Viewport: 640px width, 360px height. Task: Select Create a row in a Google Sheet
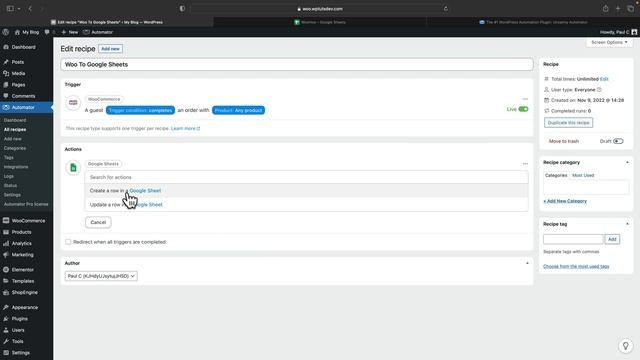[x=307, y=191]
